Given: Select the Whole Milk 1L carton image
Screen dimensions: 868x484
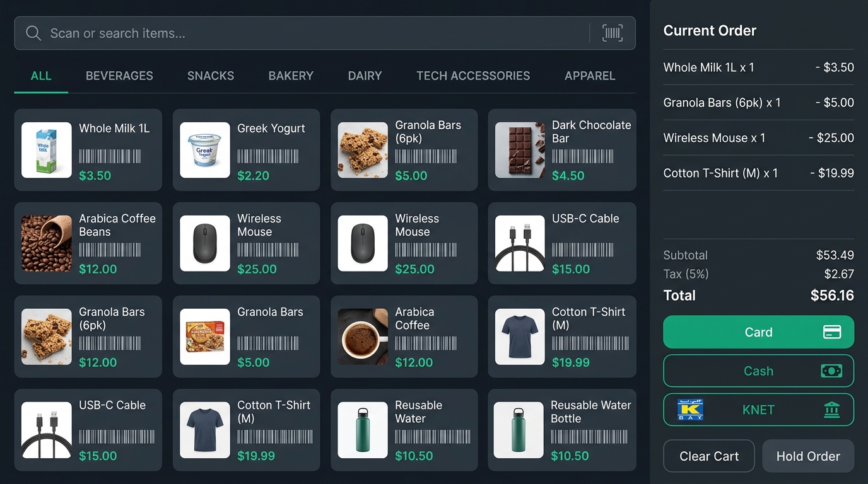Looking at the screenshot, I should click(x=47, y=150).
